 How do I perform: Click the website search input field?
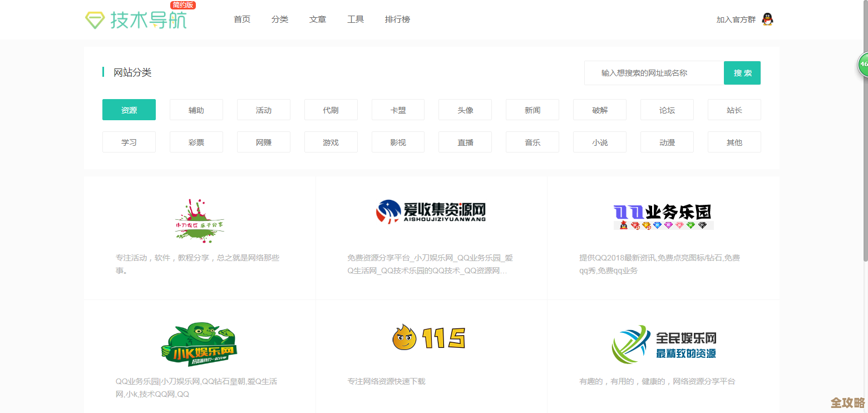tap(654, 72)
